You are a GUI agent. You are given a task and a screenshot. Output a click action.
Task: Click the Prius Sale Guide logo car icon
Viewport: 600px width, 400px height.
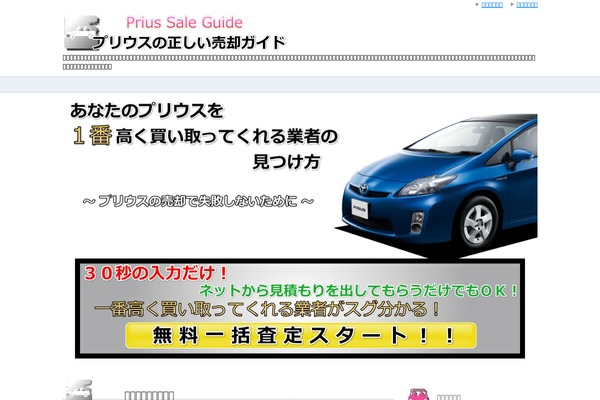point(82,33)
